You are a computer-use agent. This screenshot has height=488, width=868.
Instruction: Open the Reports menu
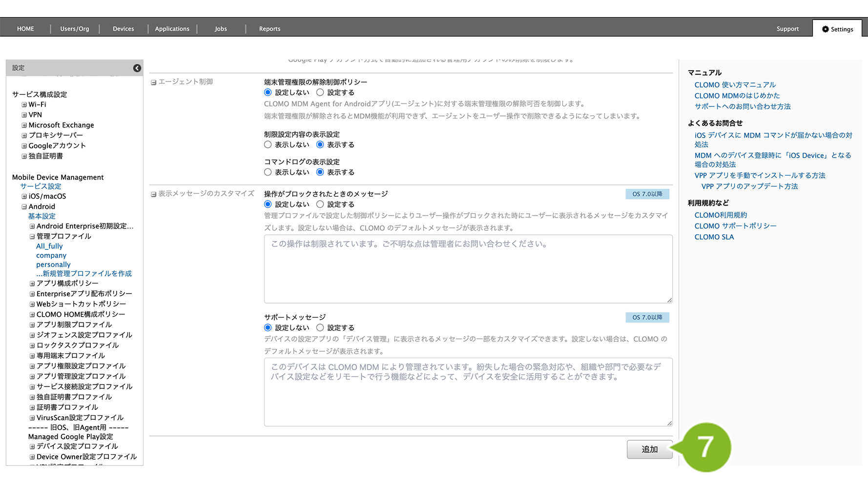pos(269,29)
